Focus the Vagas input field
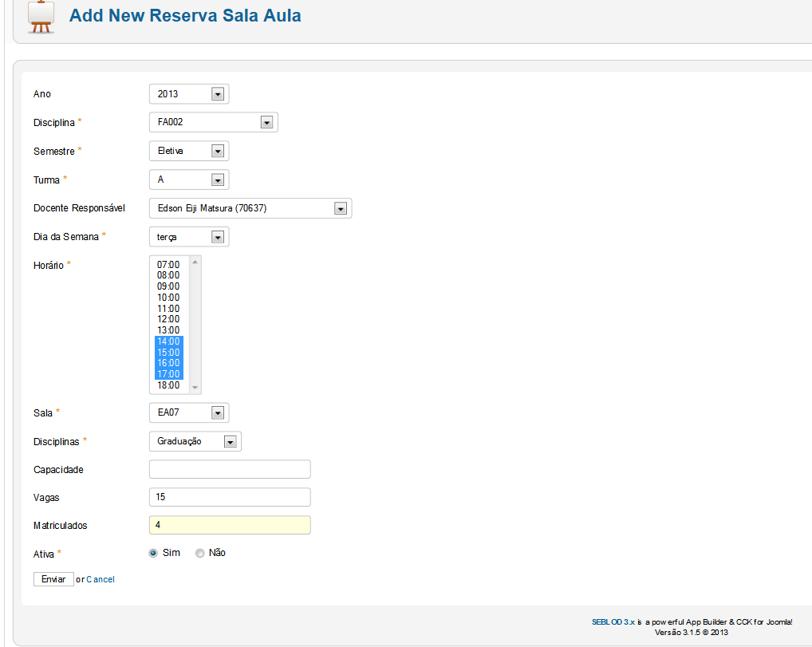The image size is (812, 647). pos(230,497)
